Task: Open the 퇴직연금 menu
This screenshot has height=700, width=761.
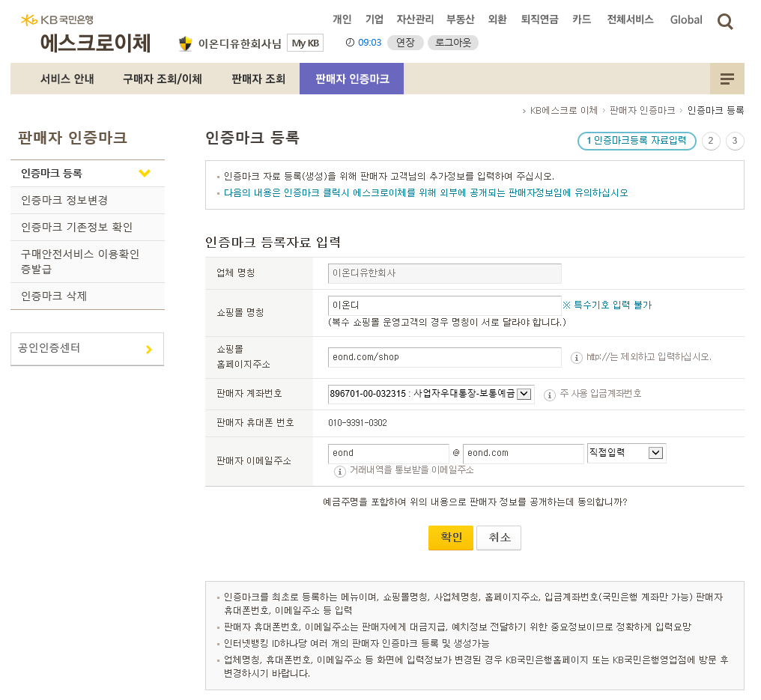Action: (x=539, y=19)
